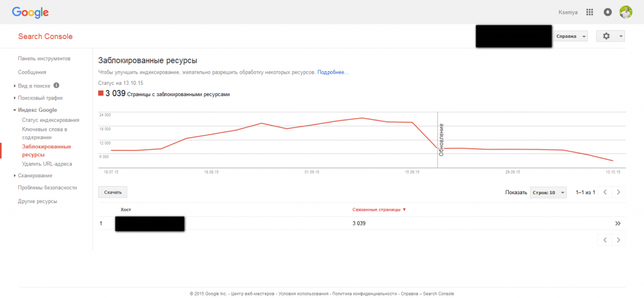Image resolution: width=644 pixels, height=298 pixels.
Task: Open Сообщения in sidebar
Action: click(x=32, y=72)
